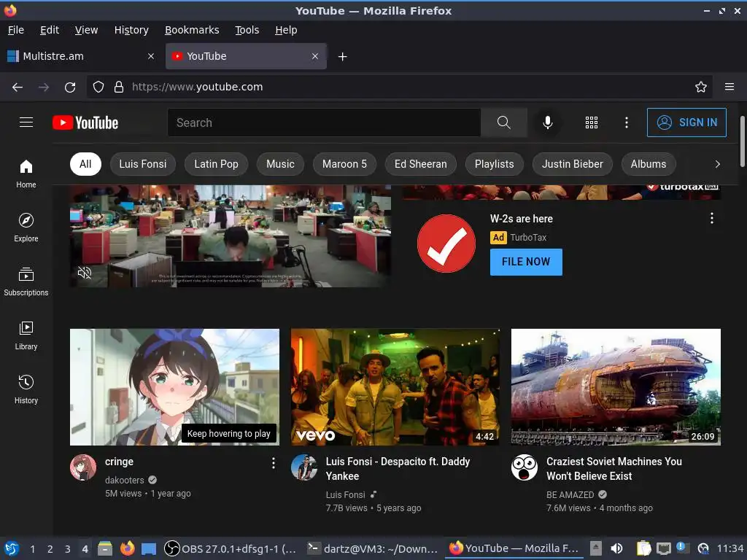
Task: Switch to the Multistre.am tab
Action: click(81, 56)
